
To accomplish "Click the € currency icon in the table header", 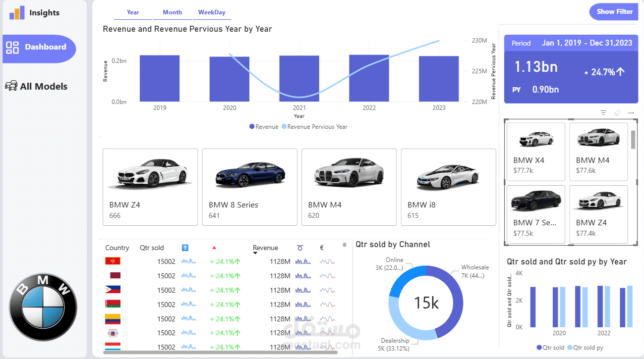I will coord(321,248).
